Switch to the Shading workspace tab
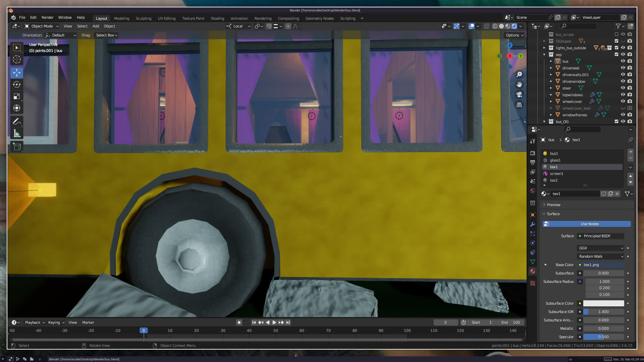 [x=217, y=18]
